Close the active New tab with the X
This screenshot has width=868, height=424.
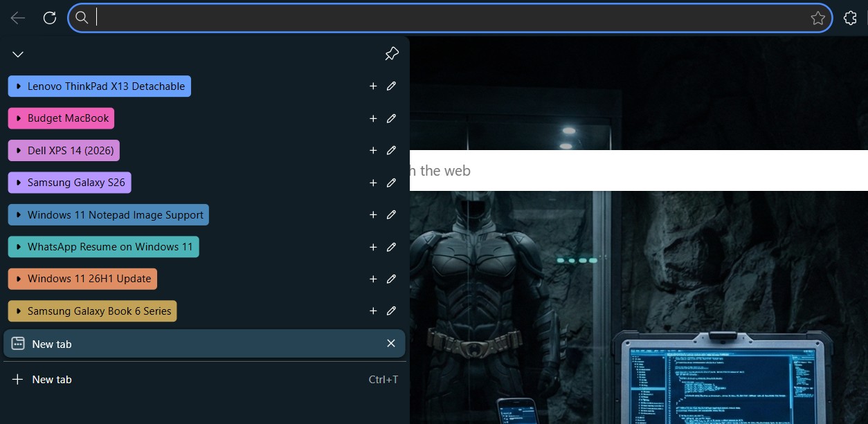pos(390,343)
